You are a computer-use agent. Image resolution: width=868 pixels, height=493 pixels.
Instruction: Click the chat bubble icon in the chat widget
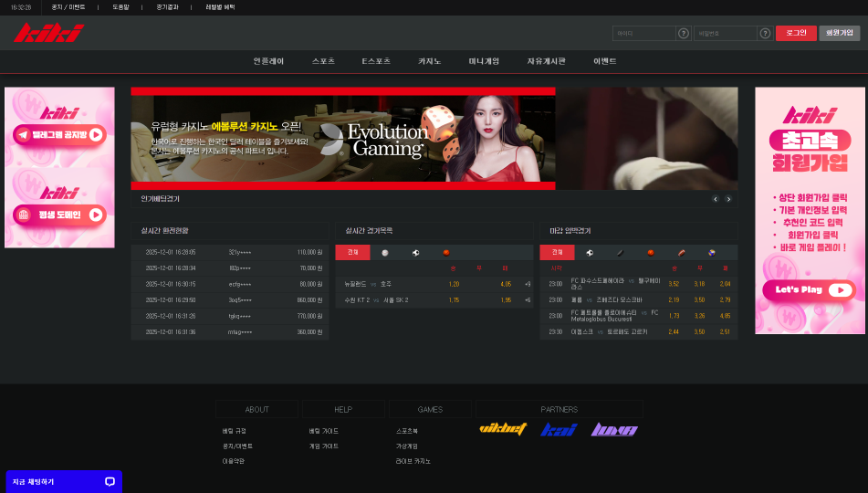[x=110, y=481]
